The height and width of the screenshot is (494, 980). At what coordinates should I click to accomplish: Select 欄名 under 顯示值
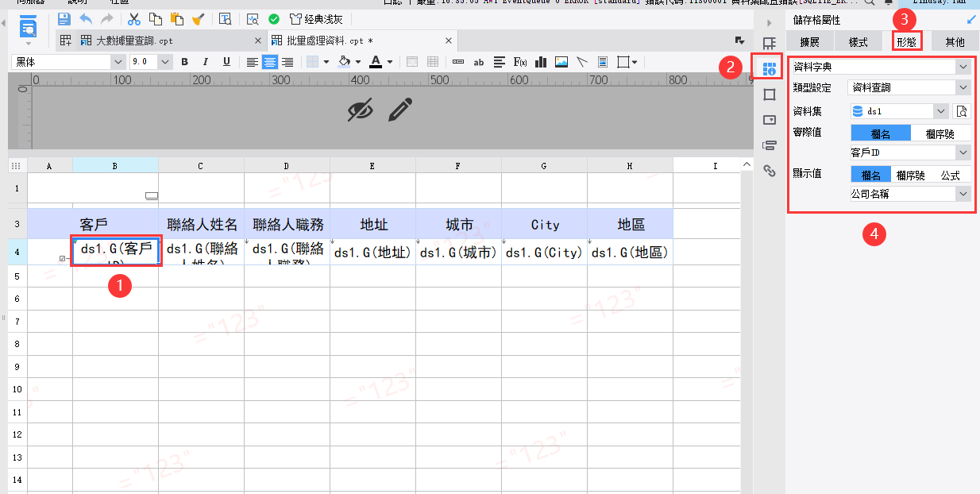click(x=871, y=176)
